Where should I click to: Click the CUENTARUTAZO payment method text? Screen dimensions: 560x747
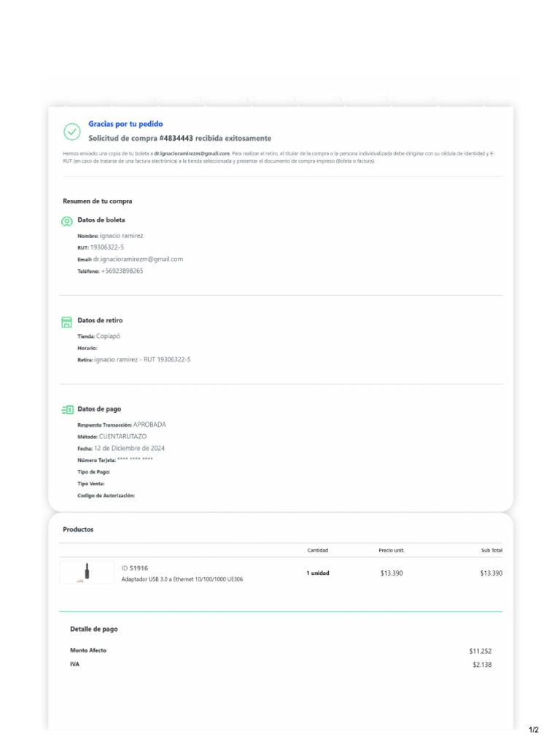coord(122,436)
